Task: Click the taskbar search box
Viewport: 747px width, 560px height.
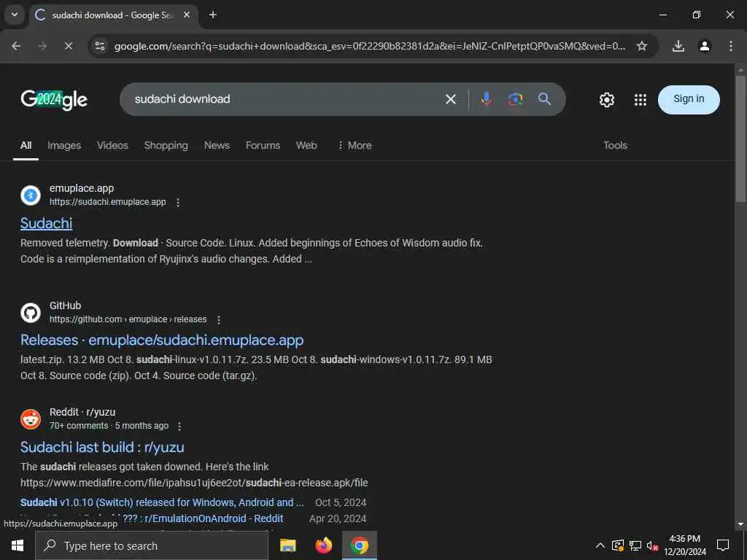Action: coord(152,545)
